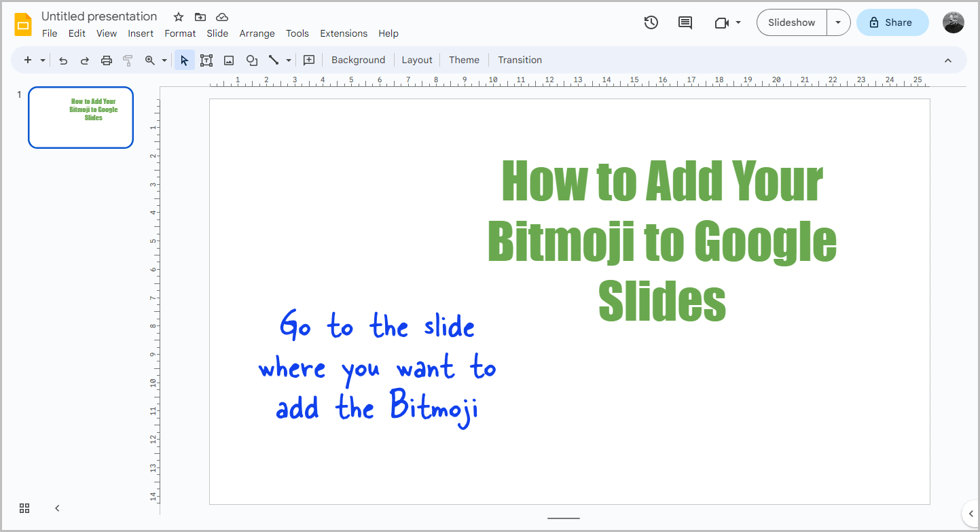Select the Line tool
The height and width of the screenshot is (532, 980).
coord(274,60)
